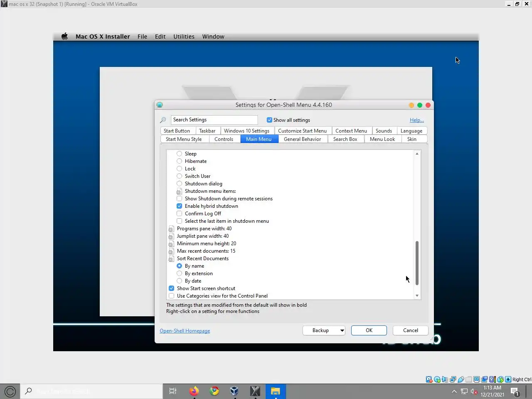
Task: Select the Hibernate radio option
Action: coord(179,161)
